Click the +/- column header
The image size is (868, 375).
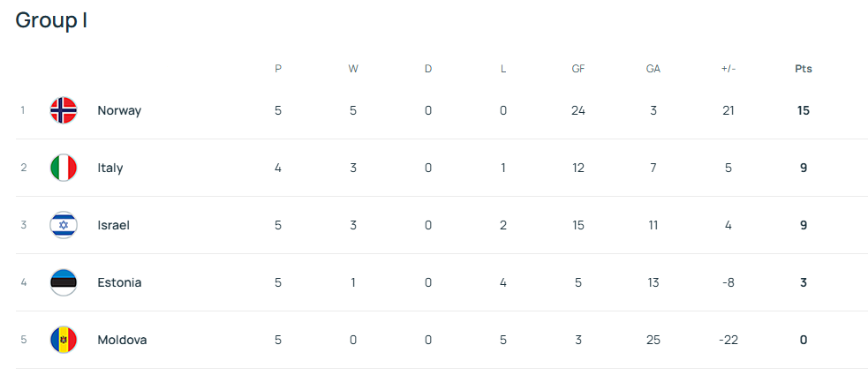728,69
